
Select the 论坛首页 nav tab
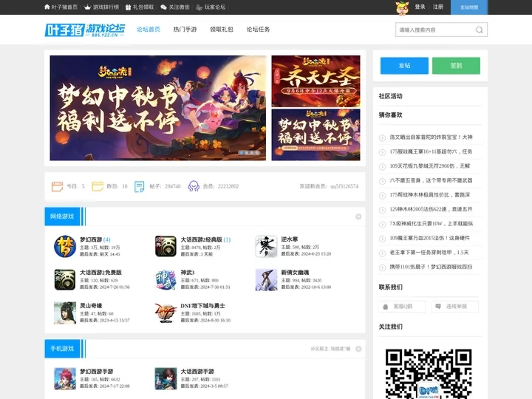click(149, 30)
